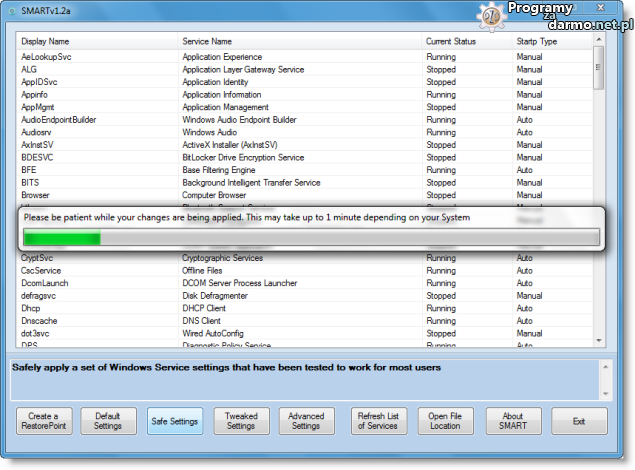Select the Dnscache row

(x=304, y=321)
